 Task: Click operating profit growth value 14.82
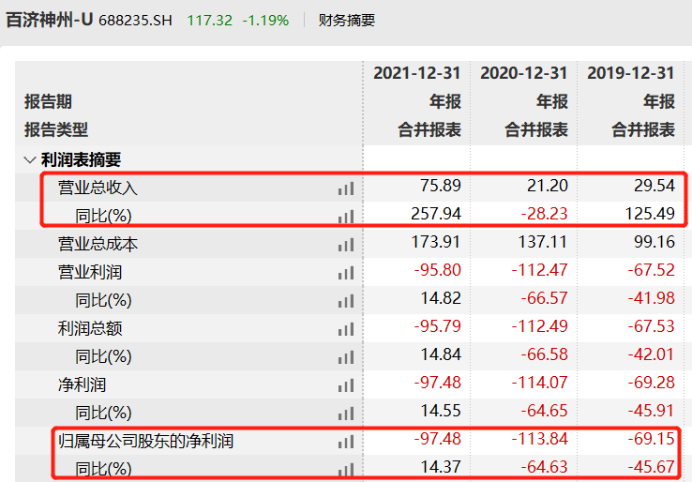pos(440,298)
